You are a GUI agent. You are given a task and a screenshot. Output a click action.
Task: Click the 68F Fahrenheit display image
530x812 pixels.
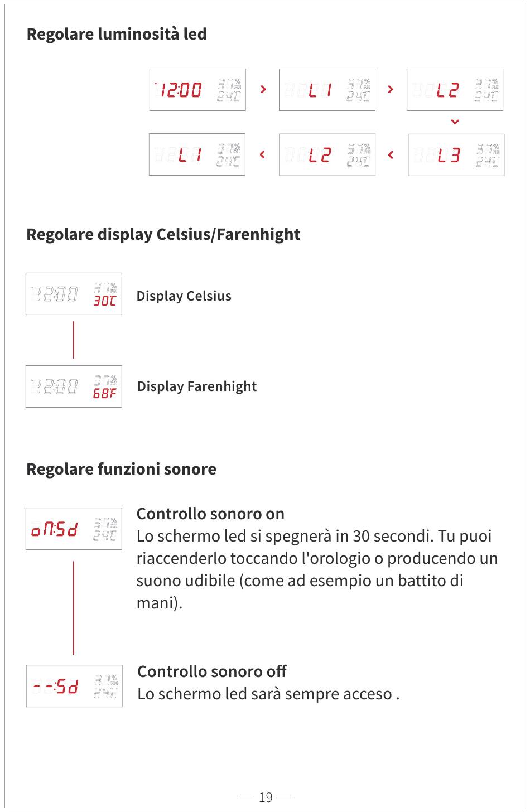[x=74, y=386]
